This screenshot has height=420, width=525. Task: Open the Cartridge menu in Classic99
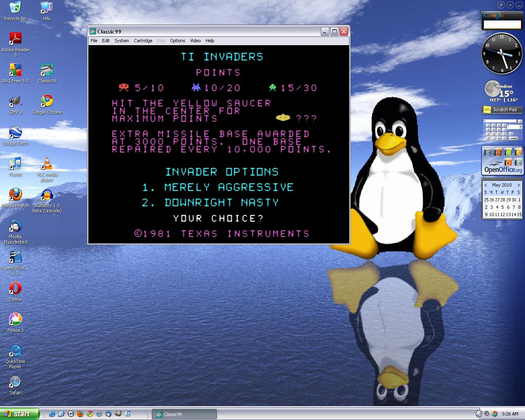tap(143, 41)
